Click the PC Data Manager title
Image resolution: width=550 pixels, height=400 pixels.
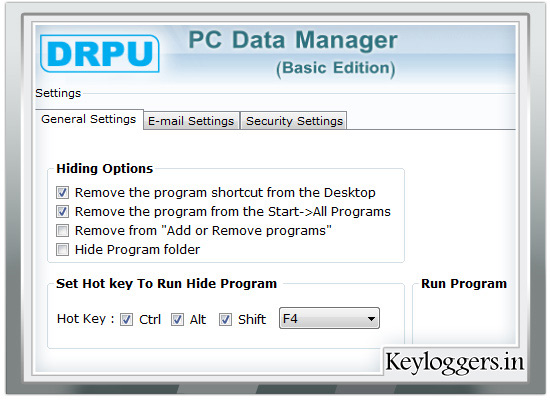click(x=293, y=40)
